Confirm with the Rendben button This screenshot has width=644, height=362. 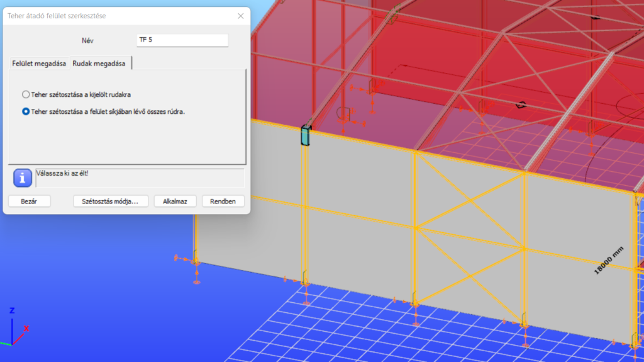223,201
